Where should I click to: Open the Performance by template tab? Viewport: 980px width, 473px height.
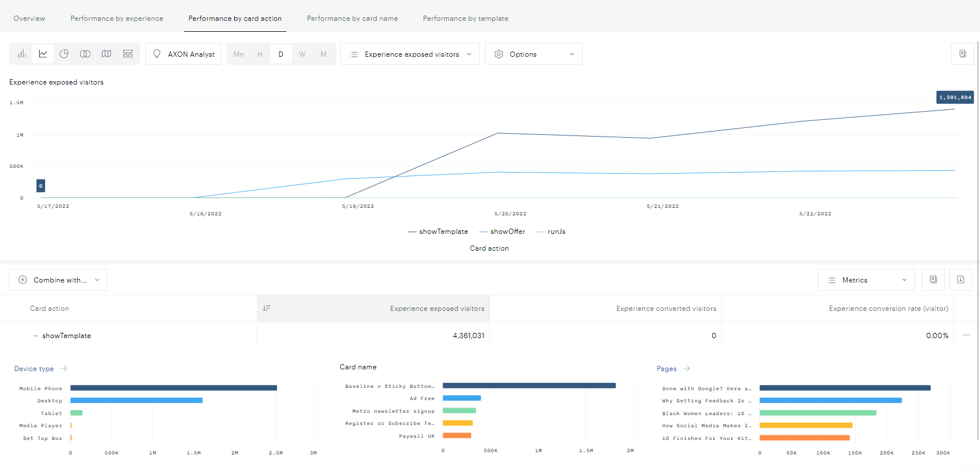465,19
